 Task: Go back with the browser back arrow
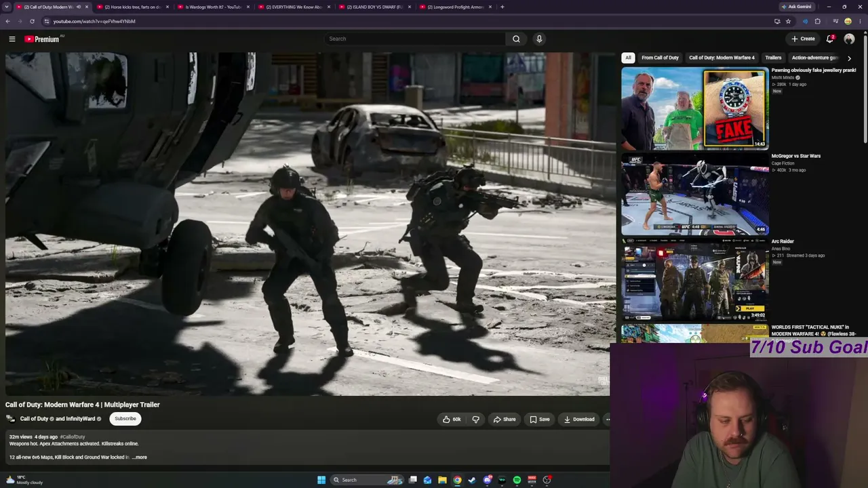click(8, 21)
